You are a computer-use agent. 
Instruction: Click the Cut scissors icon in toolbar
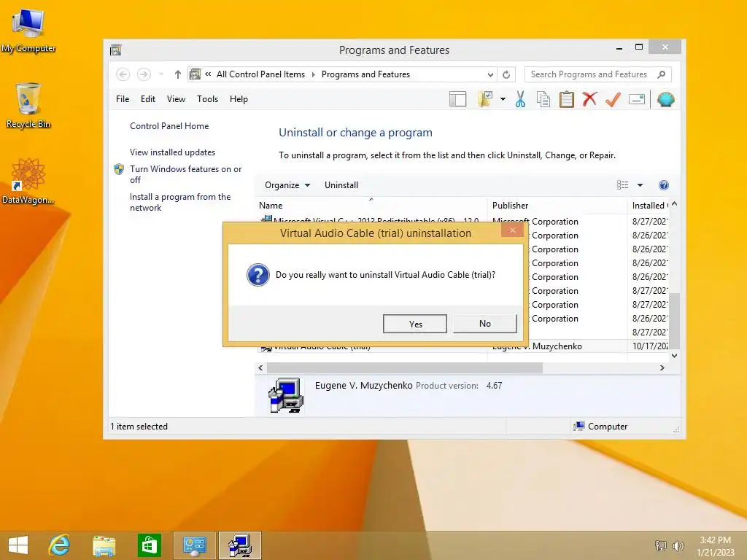pos(520,99)
